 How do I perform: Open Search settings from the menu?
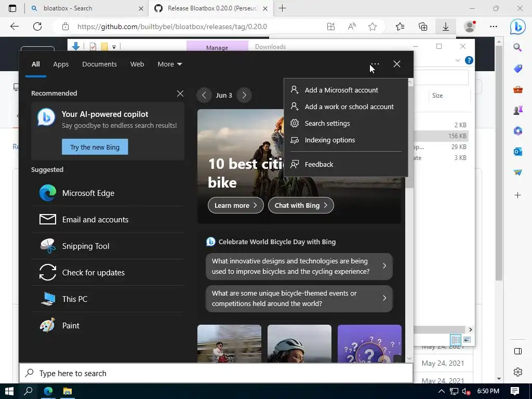point(345,123)
